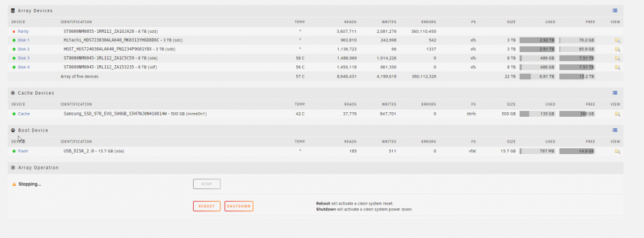The image size is (644, 238).
Task: Click the btrfs filesystem cell for Cache
Action: 471,114
